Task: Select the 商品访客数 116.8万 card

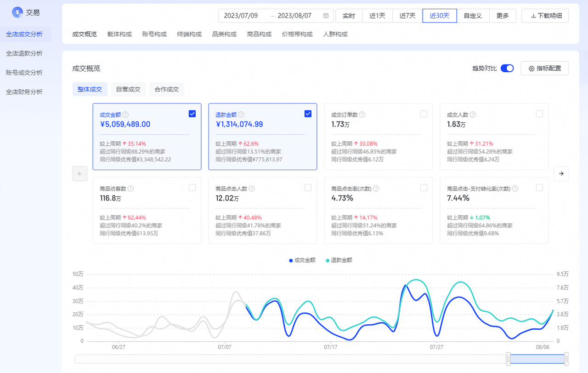Action: tap(147, 211)
